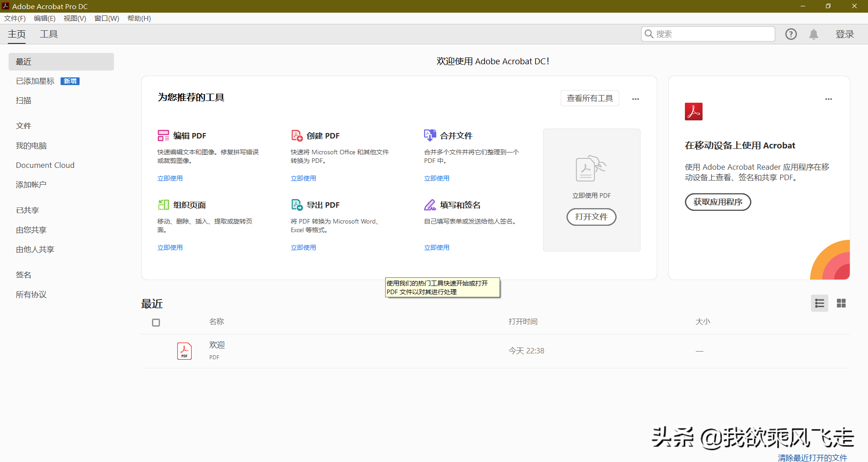The height and width of the screenshot is (462, 868).
Task: Click the PDF document icon above 立即使用 PDF
Action: [x=591, y=168]
